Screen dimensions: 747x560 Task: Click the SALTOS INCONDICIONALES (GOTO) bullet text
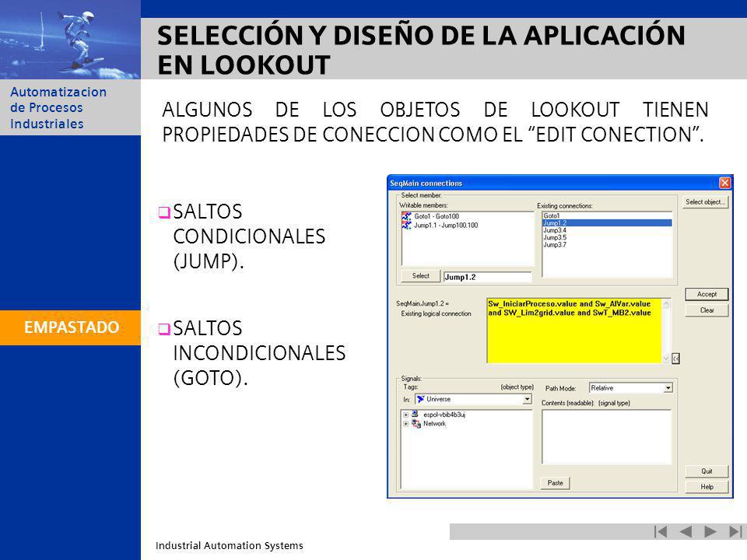259,353
